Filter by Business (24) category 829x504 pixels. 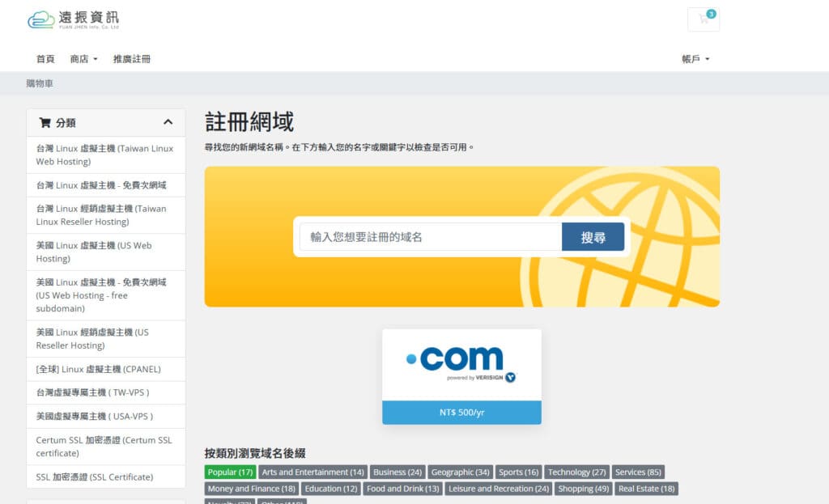click(397, 472)
